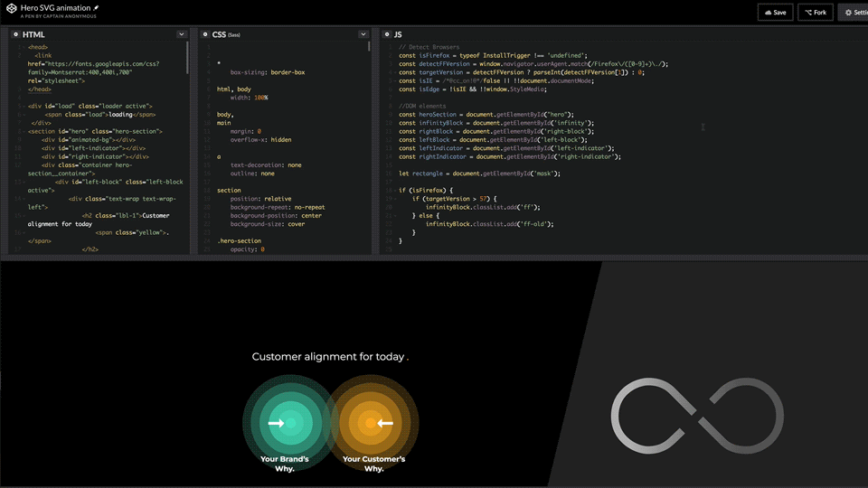The width and height of the screenshot is (868, 488).
Task: Click .hero-section selector in CSS
Action: (x=239, y=241)
